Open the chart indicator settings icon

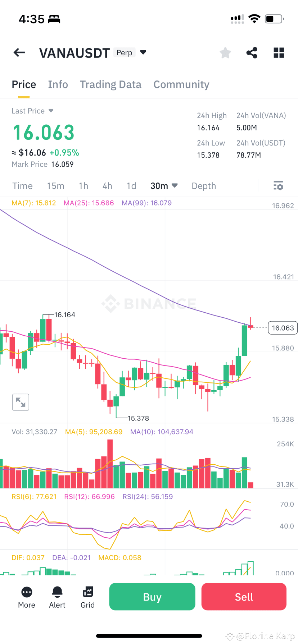(x=278, y=185)
